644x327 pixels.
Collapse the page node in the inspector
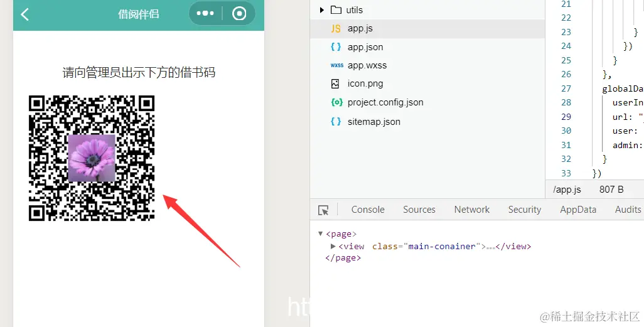pyautogui.click(x=320, y=233)
